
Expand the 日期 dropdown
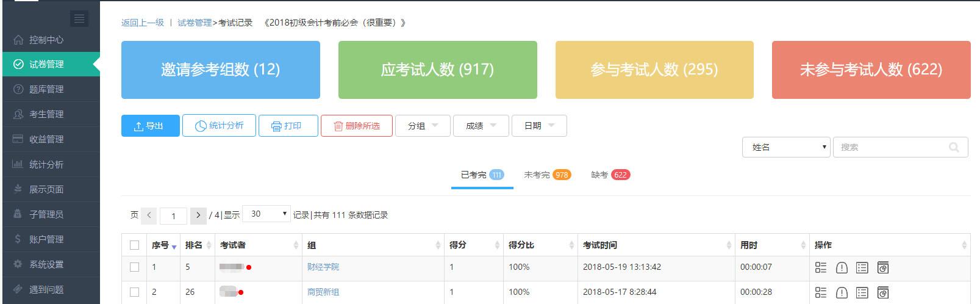[539, 126]
